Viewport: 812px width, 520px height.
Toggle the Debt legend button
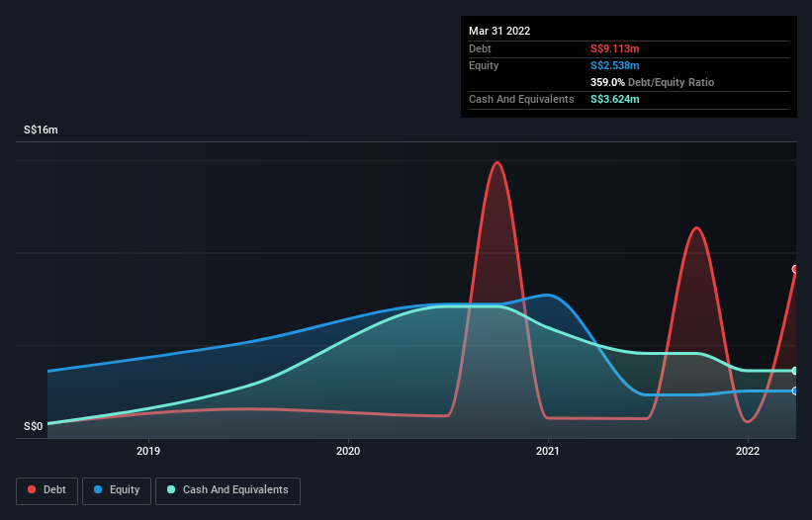[46, 490]
